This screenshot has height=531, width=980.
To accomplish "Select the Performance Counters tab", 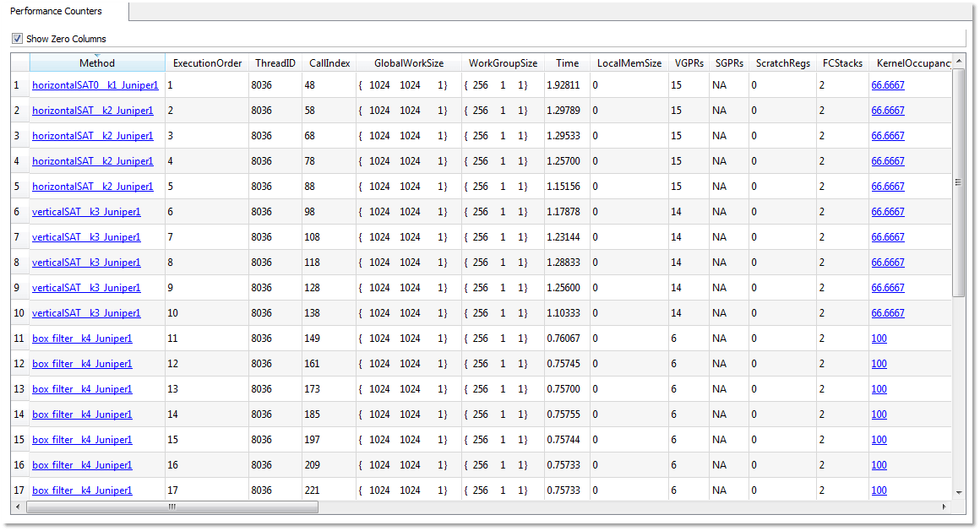I will [x=57, y=11].
